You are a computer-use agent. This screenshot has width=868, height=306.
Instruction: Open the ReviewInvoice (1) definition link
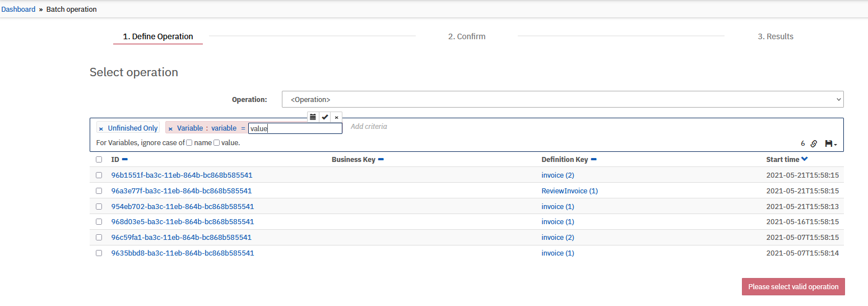[x=570, y=191]
